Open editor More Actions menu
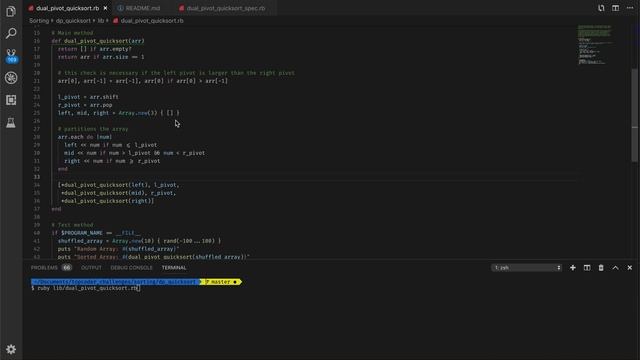 (x=630, y=8)
